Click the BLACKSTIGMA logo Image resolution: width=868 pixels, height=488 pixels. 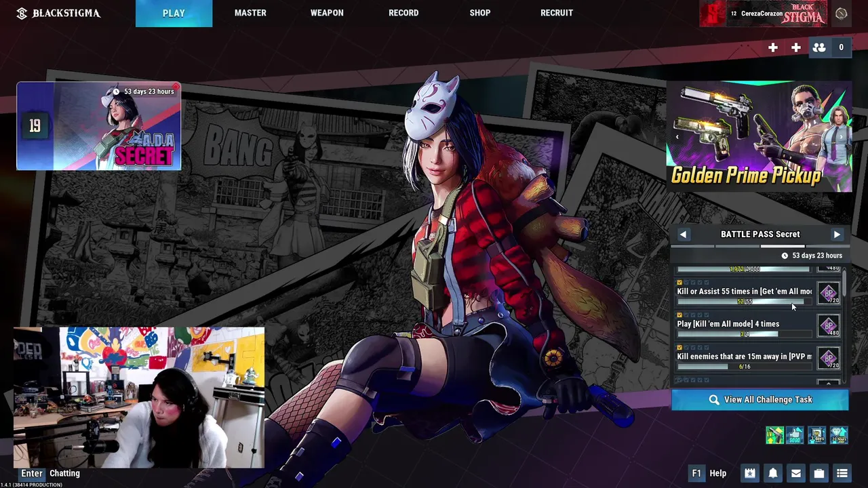click(x=58, y=13)
